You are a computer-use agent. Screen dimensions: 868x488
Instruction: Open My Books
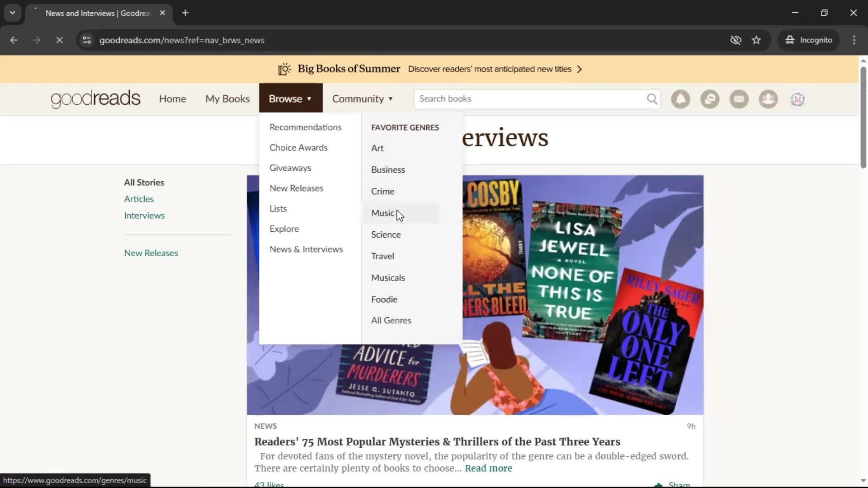[x=227, y=99]
